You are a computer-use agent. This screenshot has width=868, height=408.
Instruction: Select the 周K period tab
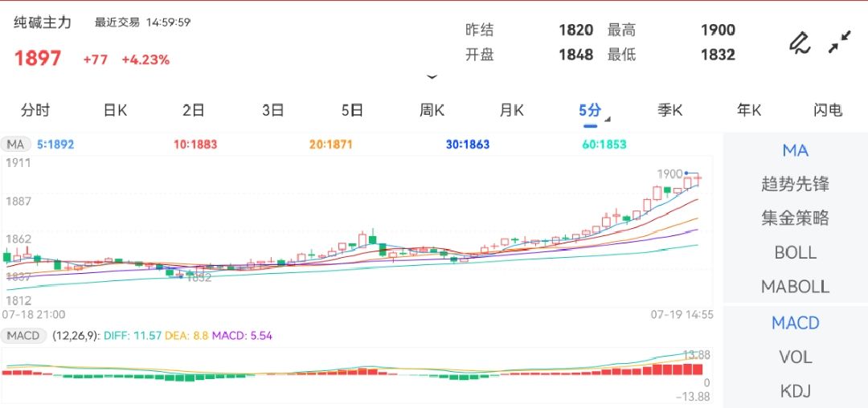[x=432, y=111]
